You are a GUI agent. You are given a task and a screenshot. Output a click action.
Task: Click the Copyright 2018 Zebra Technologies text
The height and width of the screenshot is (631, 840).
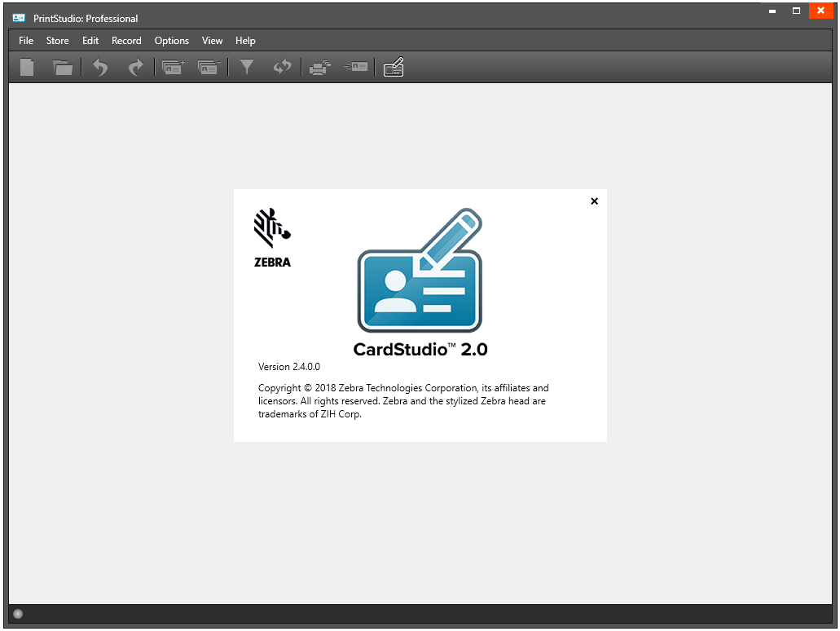tap(403, 401)
